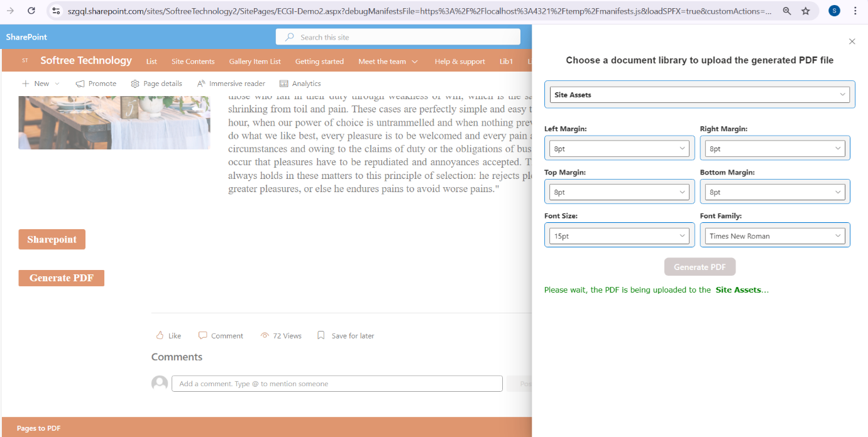
Task: Expand the New button chevron
Action: tap(57, 84)
